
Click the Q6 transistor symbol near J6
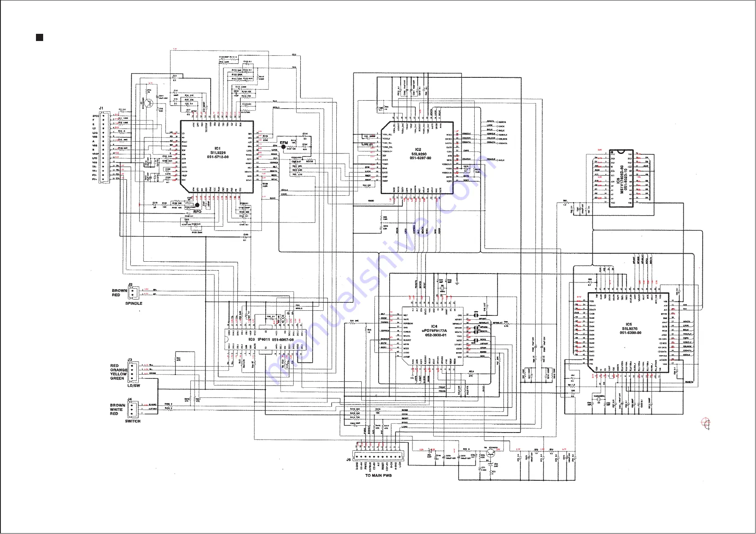(x=490, y=453)
